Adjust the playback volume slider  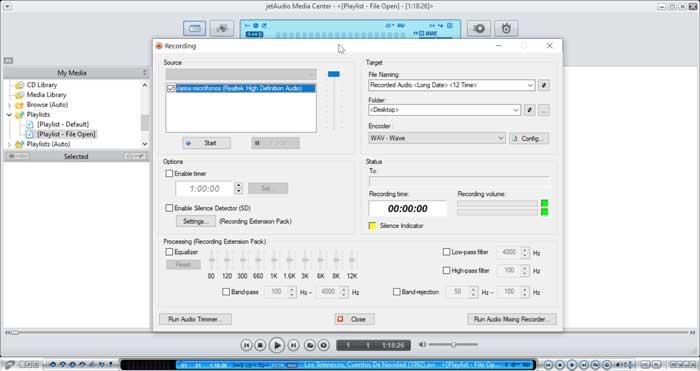pyautogui.click(x=453, y=345)
